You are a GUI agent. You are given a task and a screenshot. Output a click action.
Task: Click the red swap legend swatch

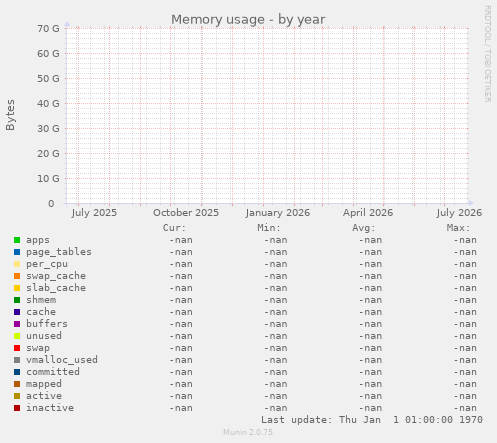click(17, 348)
